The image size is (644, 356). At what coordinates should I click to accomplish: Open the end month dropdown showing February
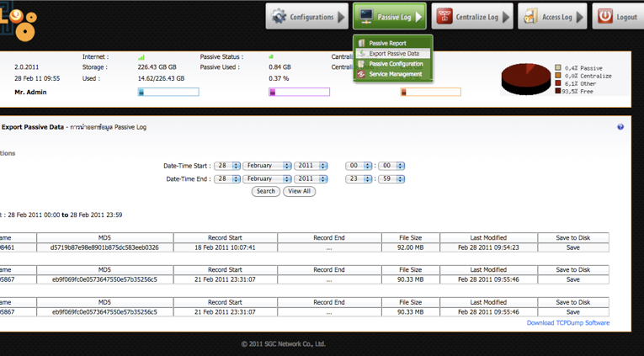pyautogui.click(x=267, y=179)
